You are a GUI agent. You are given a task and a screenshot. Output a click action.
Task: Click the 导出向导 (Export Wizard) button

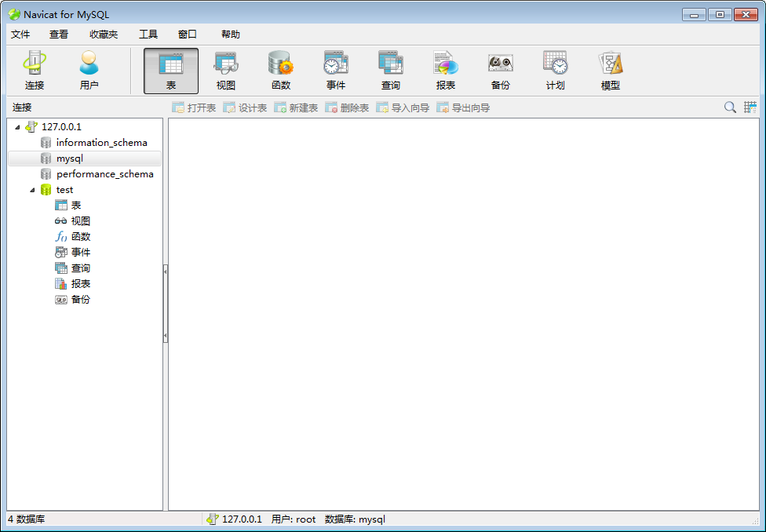coord(463,107)
